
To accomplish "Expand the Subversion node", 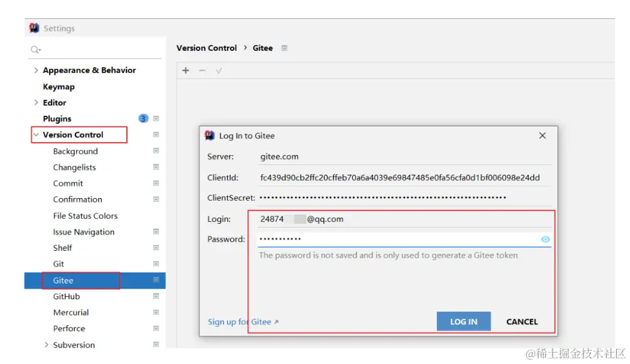I will [x=46, y=345].
